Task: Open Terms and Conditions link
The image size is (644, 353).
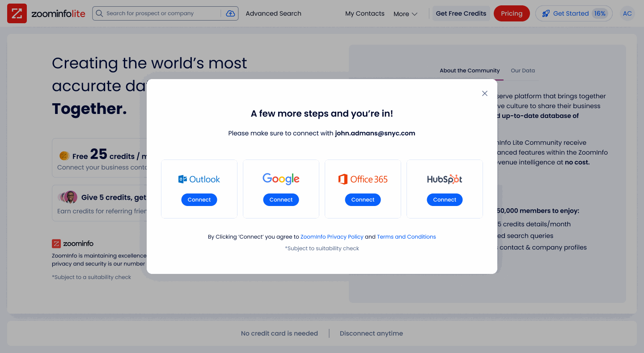Action: [x=407, y=237]
